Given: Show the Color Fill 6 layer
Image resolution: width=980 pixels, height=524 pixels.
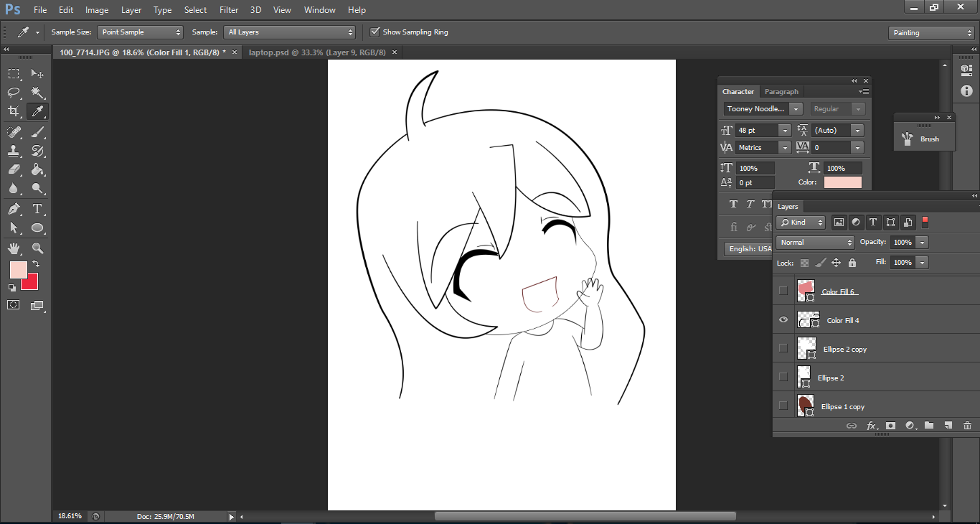Looking at the screenshot, I should coord(783,291).
